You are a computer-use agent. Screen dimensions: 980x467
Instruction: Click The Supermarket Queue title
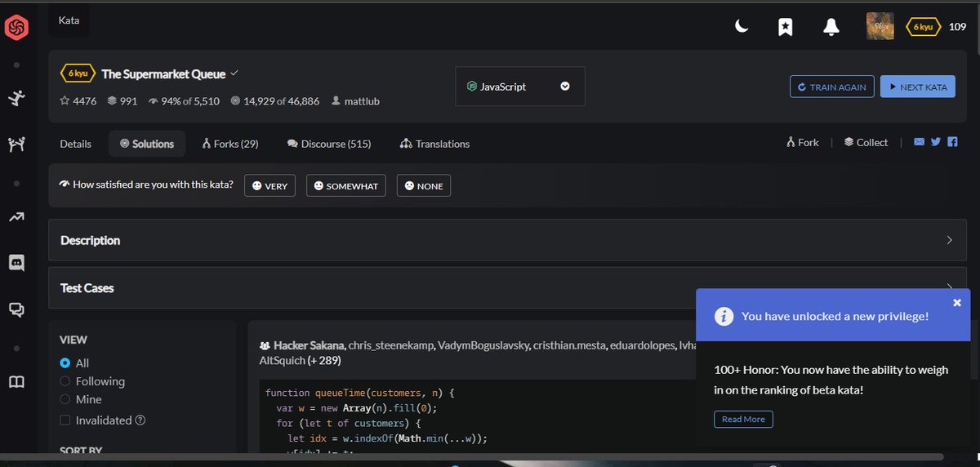pos(163,73)
